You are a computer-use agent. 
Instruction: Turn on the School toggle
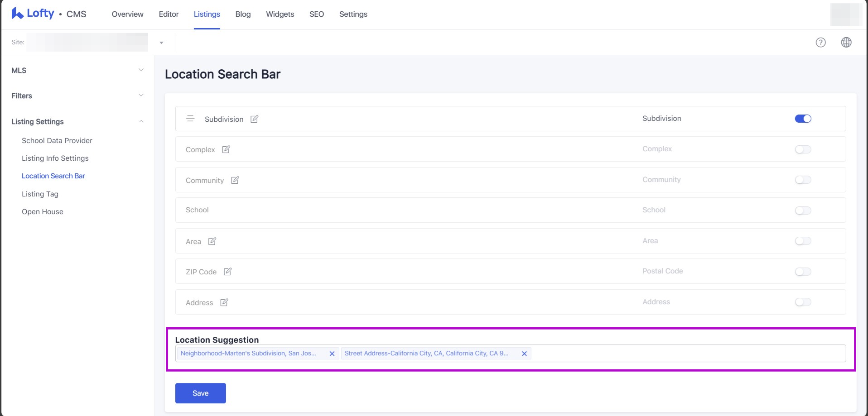point(803,210)
